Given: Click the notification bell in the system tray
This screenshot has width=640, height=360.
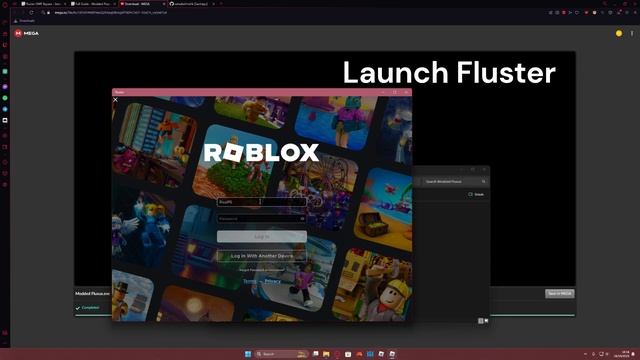Looking at the screenshot, I should click(634, 354).
